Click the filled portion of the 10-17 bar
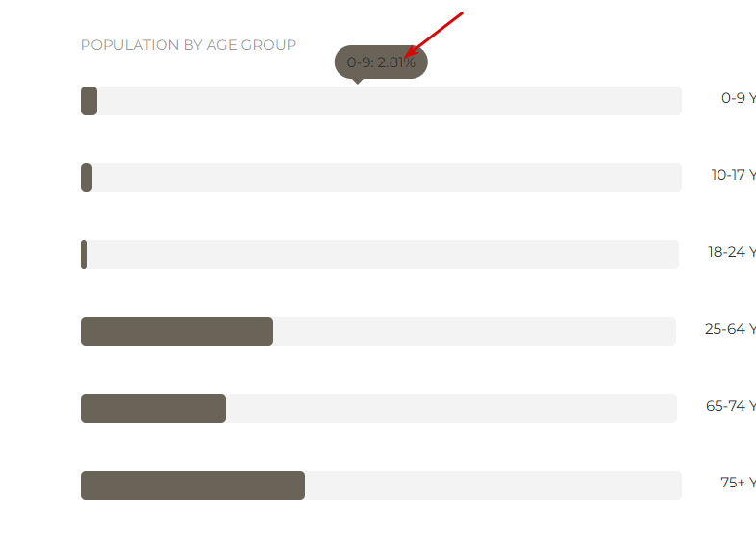This screenshot has height=548, width=756. click(87, 178)
